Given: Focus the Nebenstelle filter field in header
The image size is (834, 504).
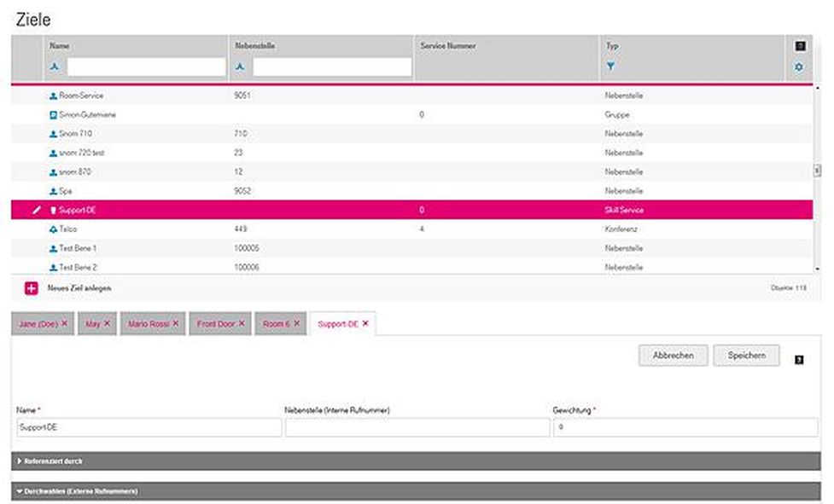Looking at the screenshot, I should click(332, 67).
